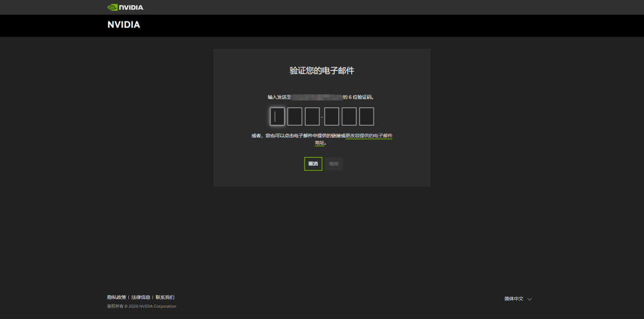Open the 更改您提供的电子邮件地址 link
This screenshot has height=319, width=644.
click(369, 136)
